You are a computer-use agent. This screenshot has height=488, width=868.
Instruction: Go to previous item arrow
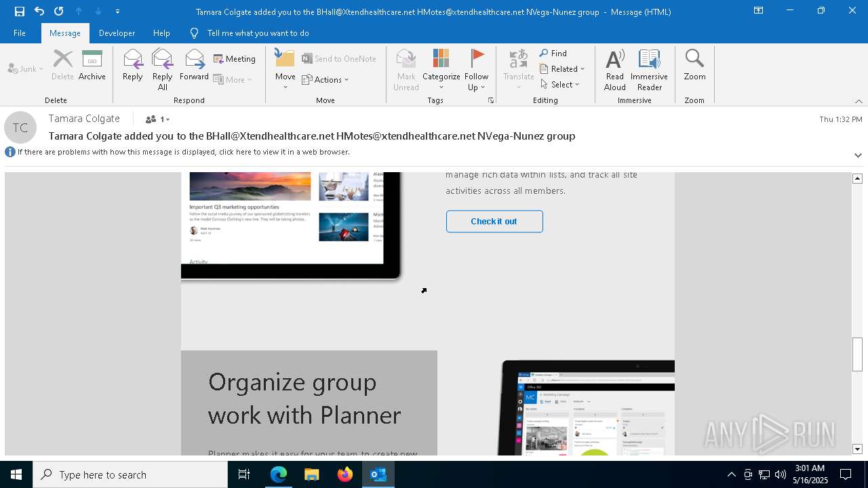click(79, 11)
